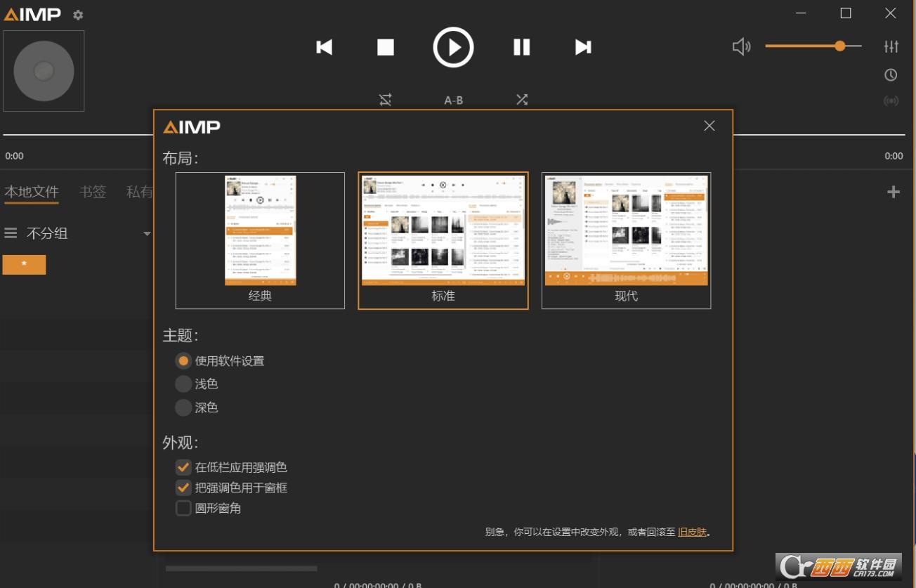Open the 旧皮肤 link
Screen dimensions: 916x588
click(x=692, y=533)
